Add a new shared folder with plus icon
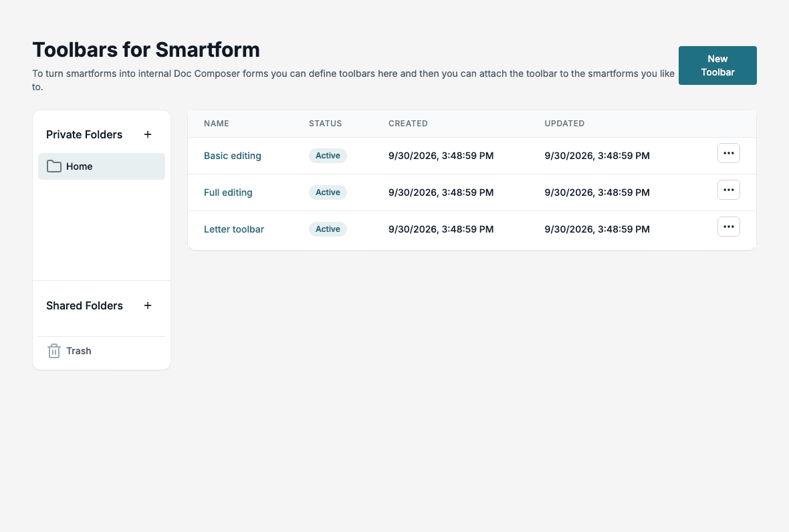Viewport: 789px width, 532px height. pos(147,305)
